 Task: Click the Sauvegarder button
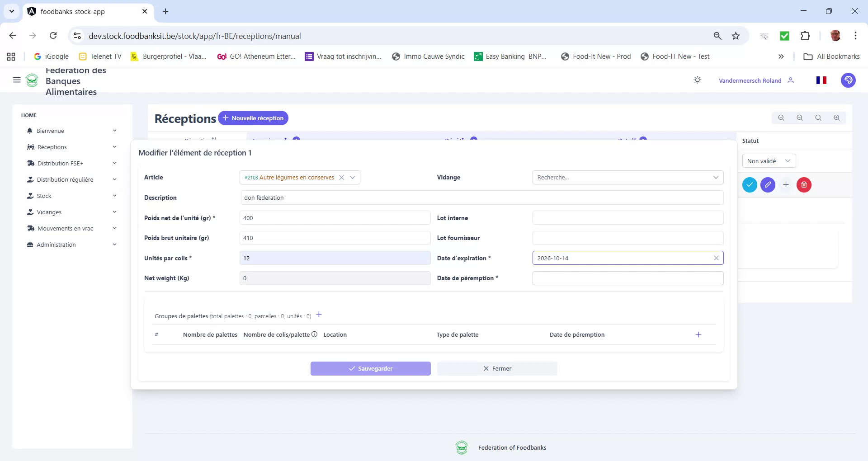click(x=370, y=368)
